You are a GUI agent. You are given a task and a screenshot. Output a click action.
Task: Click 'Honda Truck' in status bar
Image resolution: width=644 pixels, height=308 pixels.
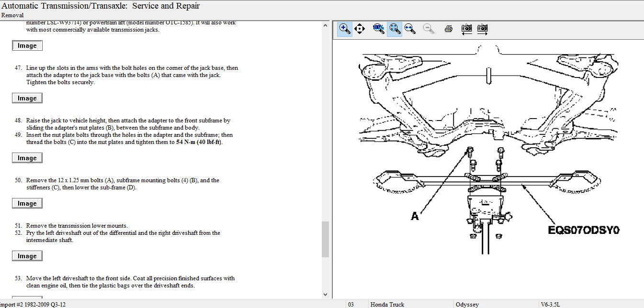387,304
